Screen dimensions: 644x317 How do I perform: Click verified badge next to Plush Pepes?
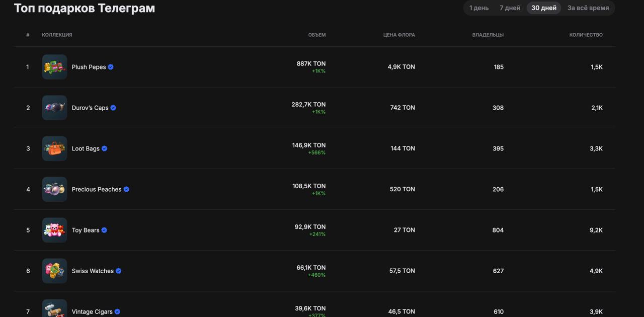tap(111, 67)
